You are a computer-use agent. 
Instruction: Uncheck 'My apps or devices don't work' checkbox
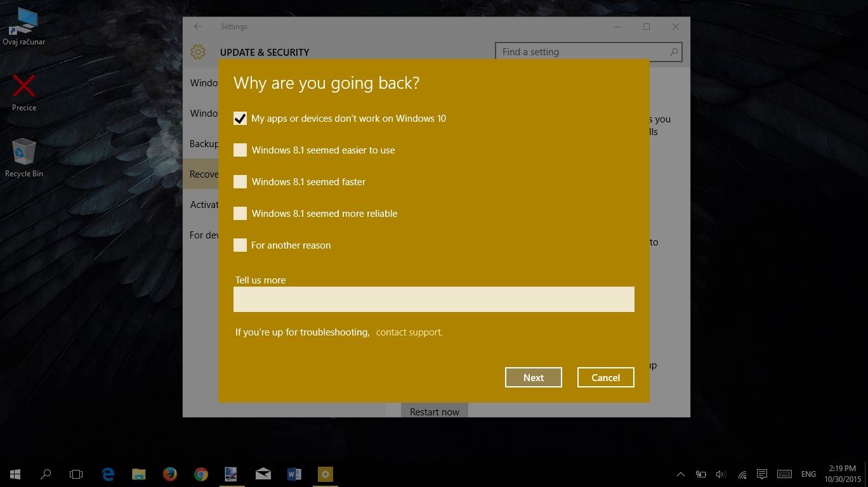click(x=240, y=119)
